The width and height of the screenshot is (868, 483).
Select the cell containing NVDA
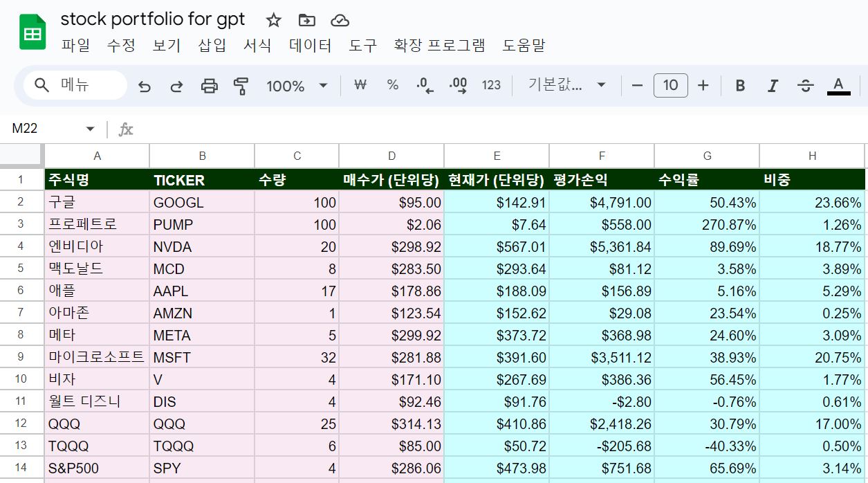202,246
